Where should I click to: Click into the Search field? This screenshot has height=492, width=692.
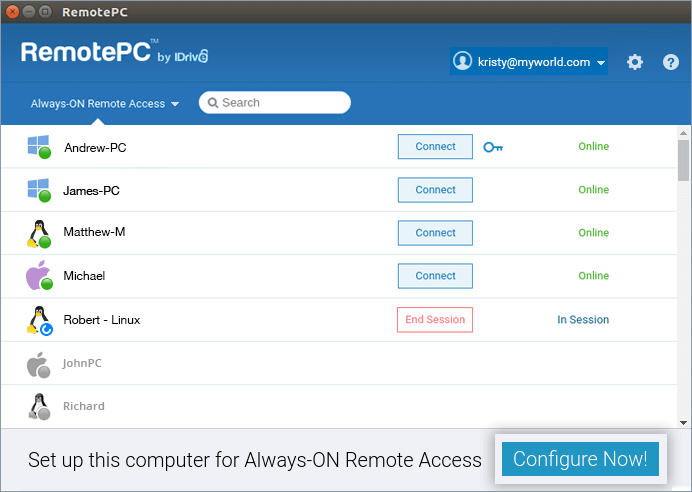pos(275,103)
